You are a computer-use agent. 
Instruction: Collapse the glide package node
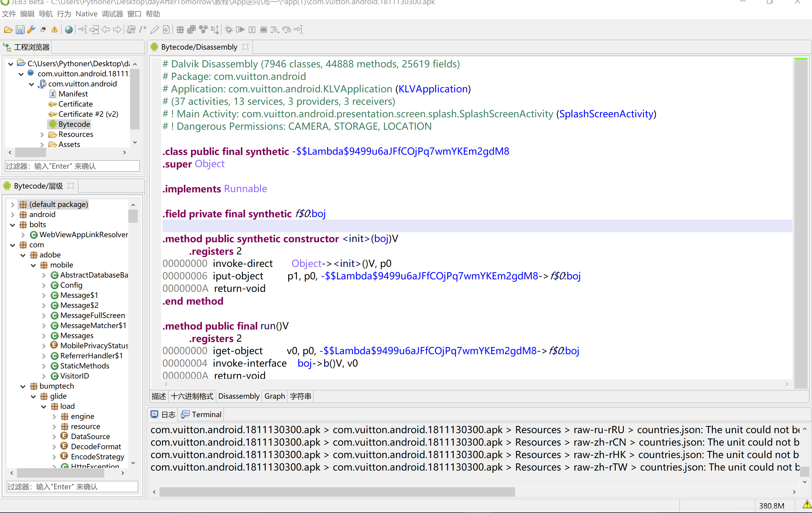click(33, 396)
